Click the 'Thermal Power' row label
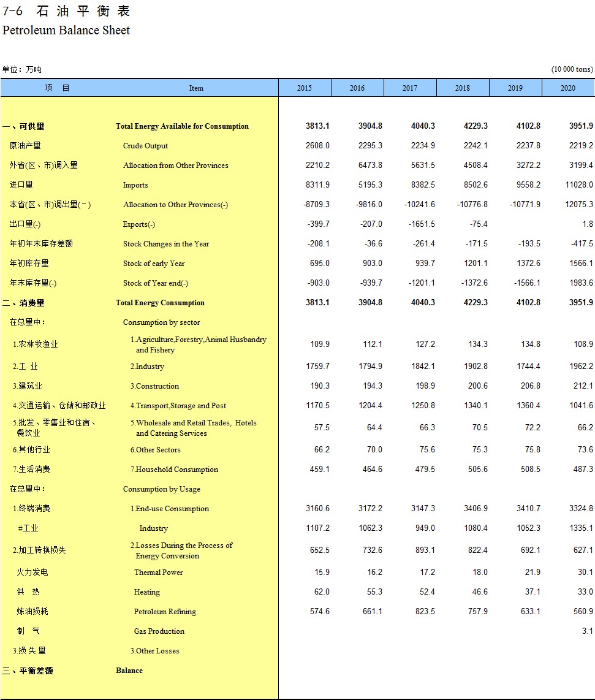The image size is (595, 700). coord(159,573)
